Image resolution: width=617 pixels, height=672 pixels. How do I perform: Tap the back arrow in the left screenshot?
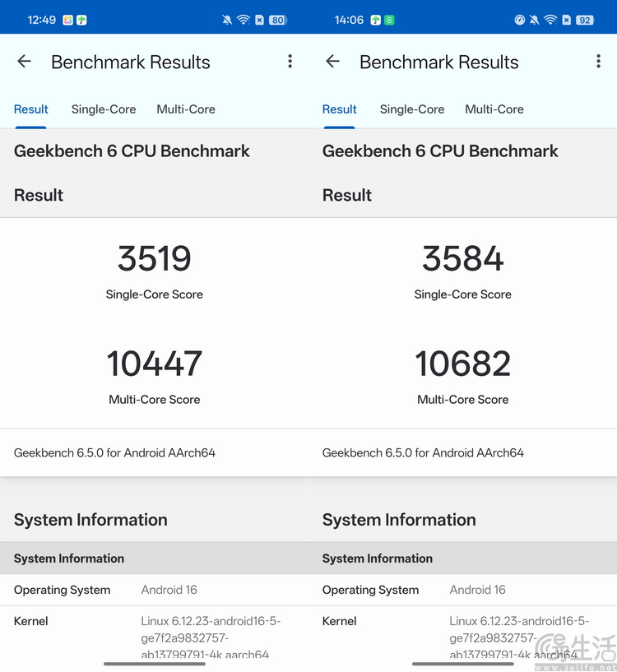25,62
